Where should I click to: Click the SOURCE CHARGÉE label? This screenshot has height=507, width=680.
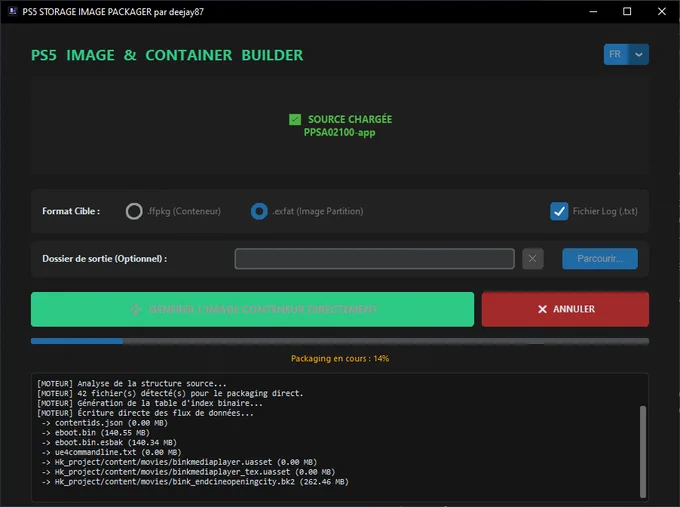pos(350,119)
